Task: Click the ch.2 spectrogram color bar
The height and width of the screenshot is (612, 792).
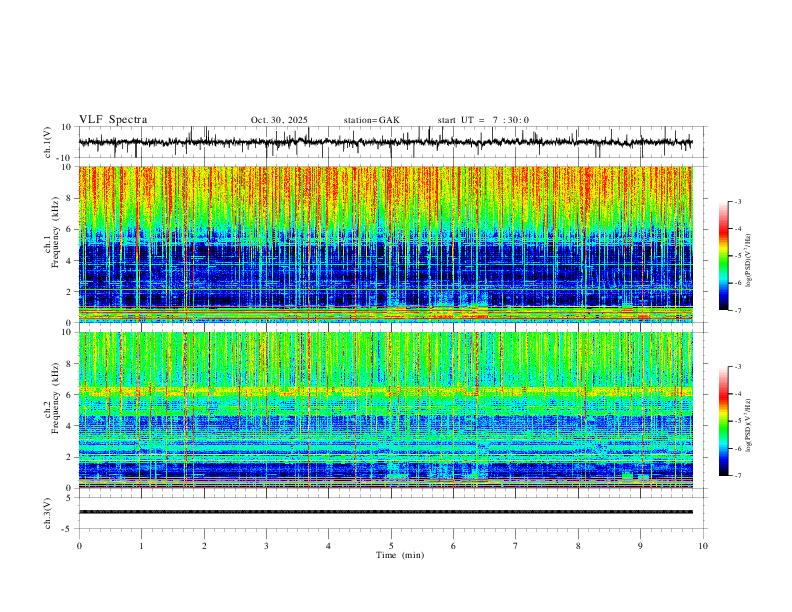Action: 723,421
